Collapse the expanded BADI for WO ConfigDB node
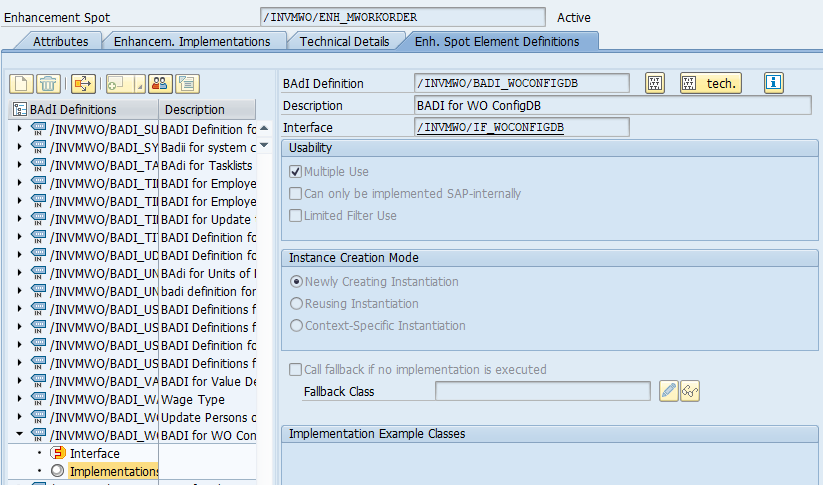The image size is (823, 485). 19,435
